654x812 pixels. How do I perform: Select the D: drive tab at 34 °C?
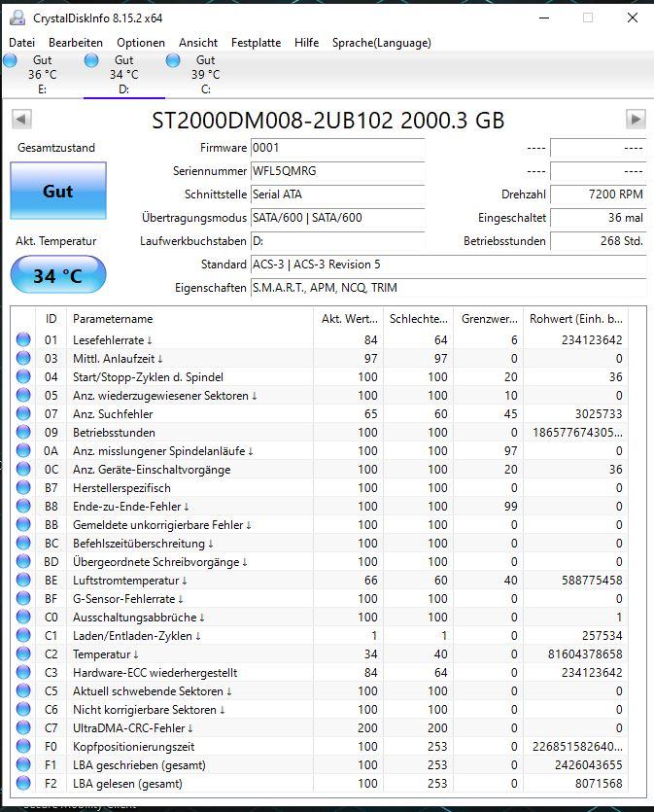pos(123,75)
